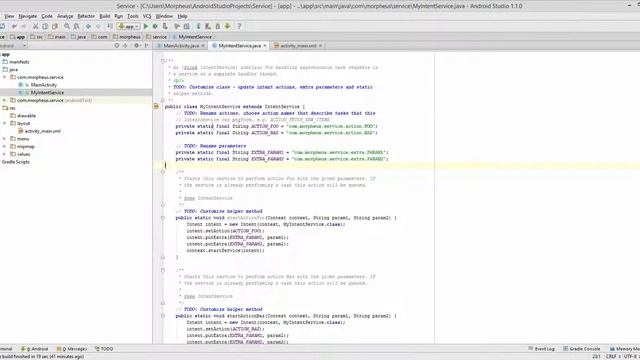Select activity_main.xml in project tree
The height and width of the screenshot is (360, 640).
[42, 131]
